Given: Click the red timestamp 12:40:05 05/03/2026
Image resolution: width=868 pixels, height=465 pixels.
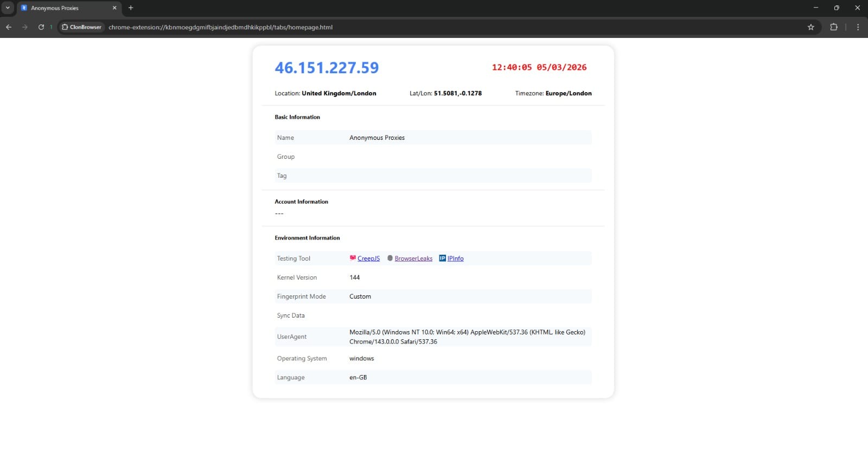Looking at the screenshot, I should click(x=539, y=67).
